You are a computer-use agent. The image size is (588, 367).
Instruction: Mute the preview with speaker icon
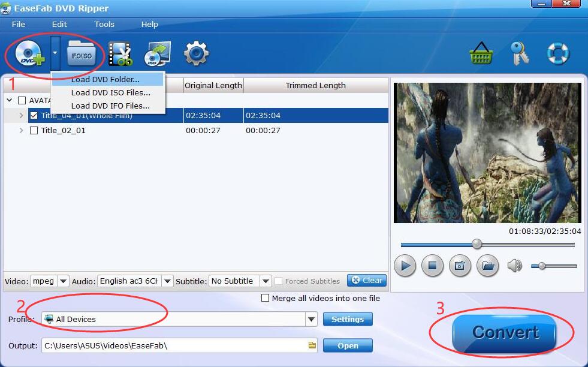pyautogui.click(x=514, y=266)
